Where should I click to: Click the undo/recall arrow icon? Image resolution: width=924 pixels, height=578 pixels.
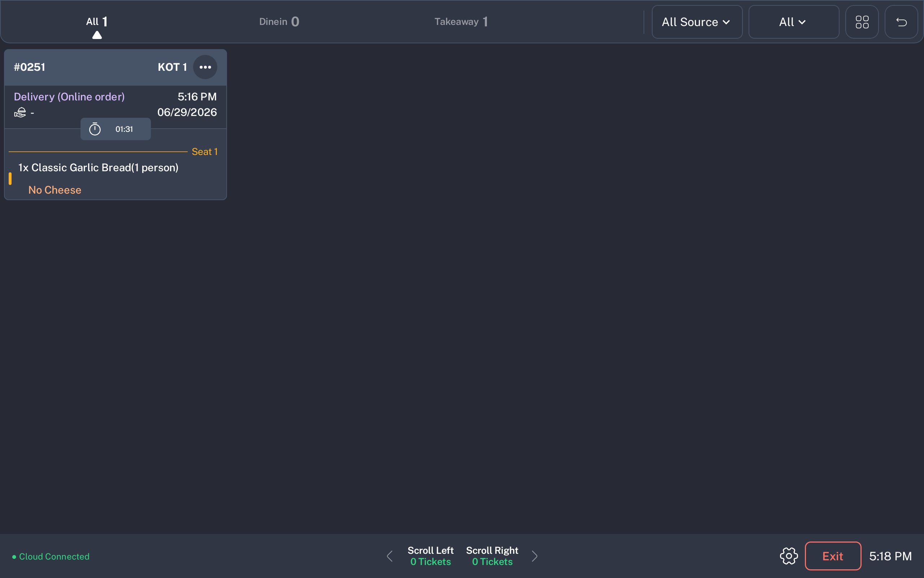click(901, 22)
